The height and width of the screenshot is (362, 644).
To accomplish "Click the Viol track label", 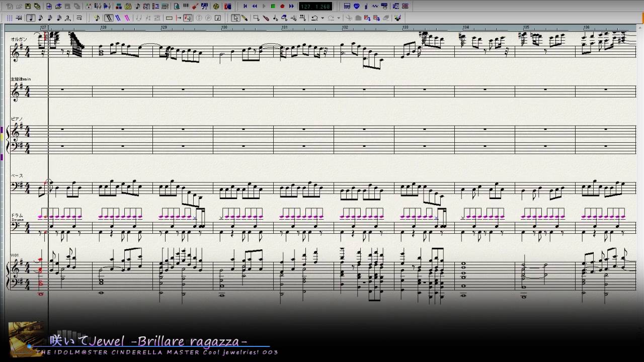I will [x=15, y=255].
